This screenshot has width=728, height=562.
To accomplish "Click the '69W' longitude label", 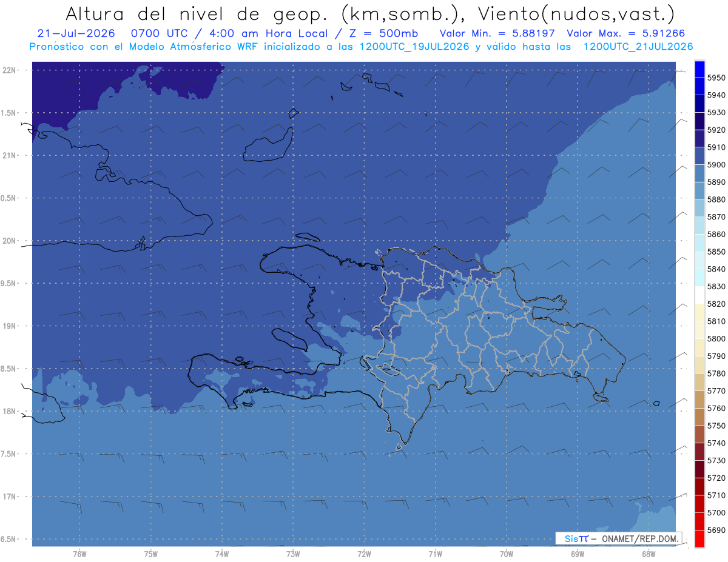I will pos(578,554).
